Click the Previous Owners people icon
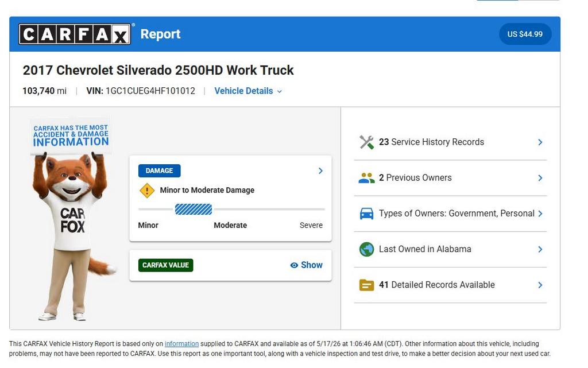 366,178
